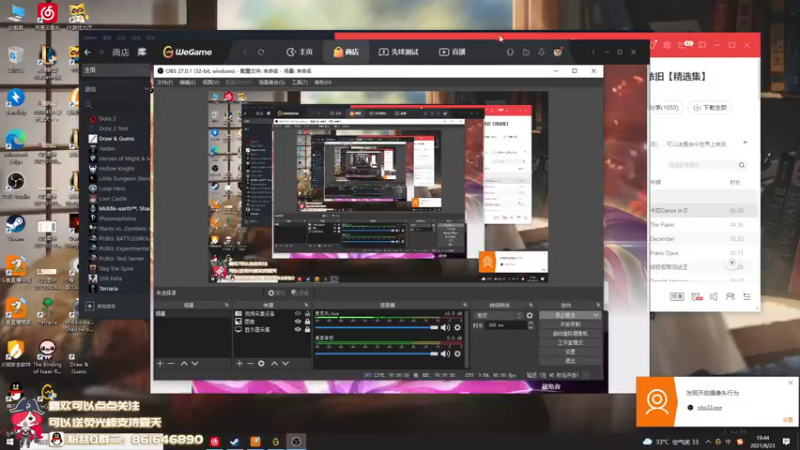Pop out the Scenes dock panel
The image size is (800, 450).
pyautogui.click(x=227, y=305)
